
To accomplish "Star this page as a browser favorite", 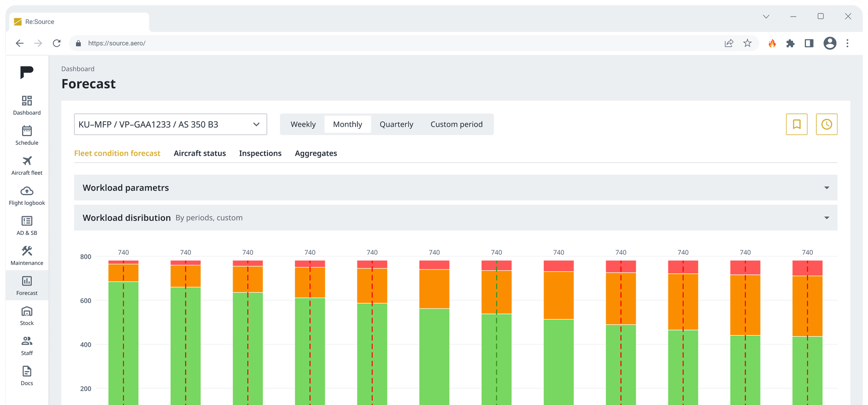I will click(747, 43).
